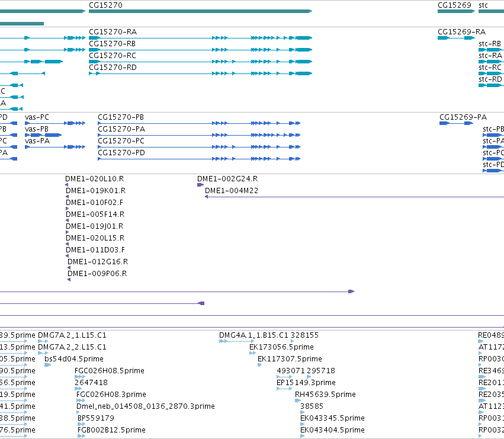The height and width of the screenshot is (439, 504).
Task: Click the DME1-002G24.R label
Action: [227, 179]
